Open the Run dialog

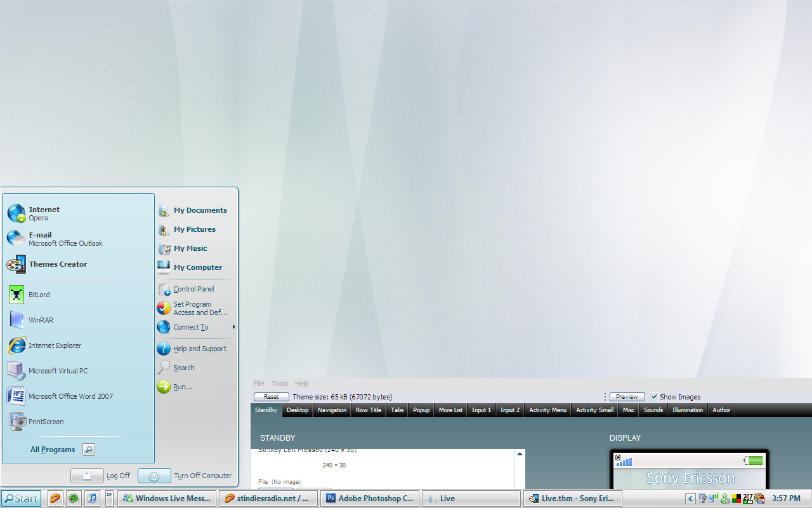coord(195,387)
